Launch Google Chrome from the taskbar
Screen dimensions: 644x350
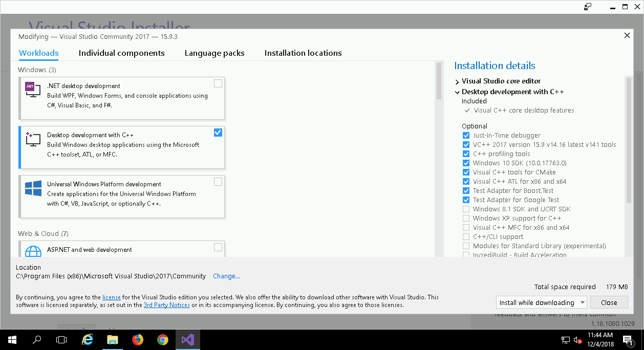coord(163,340)
